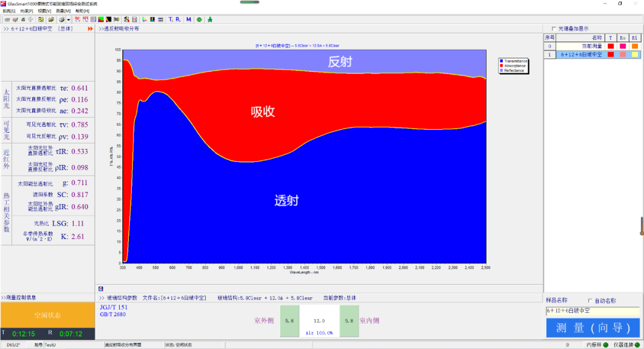This screenshot has height=349, width=644.
Task: Click the orange 空闲状态 status panel
Action: point(48,315)
